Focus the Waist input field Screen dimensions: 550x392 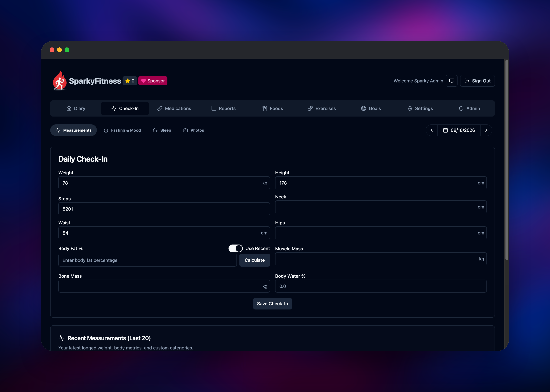pos(164,233)
